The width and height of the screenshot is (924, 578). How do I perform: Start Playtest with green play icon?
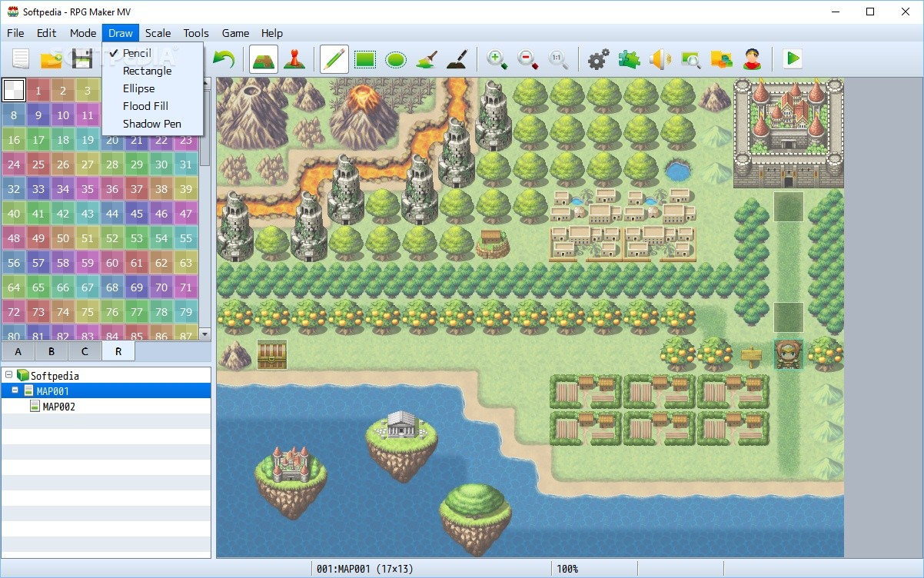(x=793, y=59)
